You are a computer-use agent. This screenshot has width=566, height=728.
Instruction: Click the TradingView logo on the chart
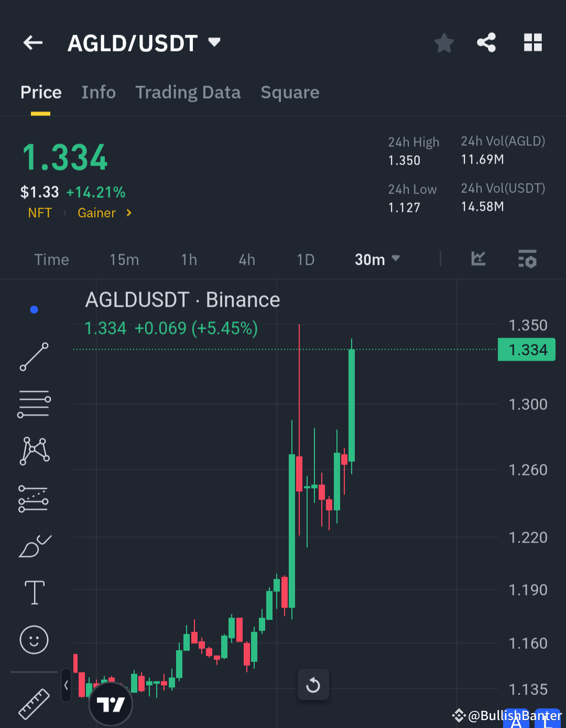(x=111, y=704)
